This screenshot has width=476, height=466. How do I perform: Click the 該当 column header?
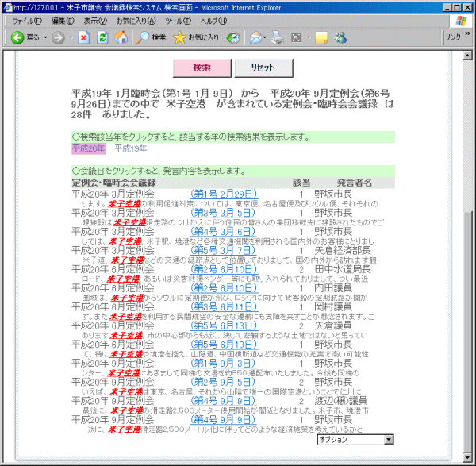pos(301,183)
